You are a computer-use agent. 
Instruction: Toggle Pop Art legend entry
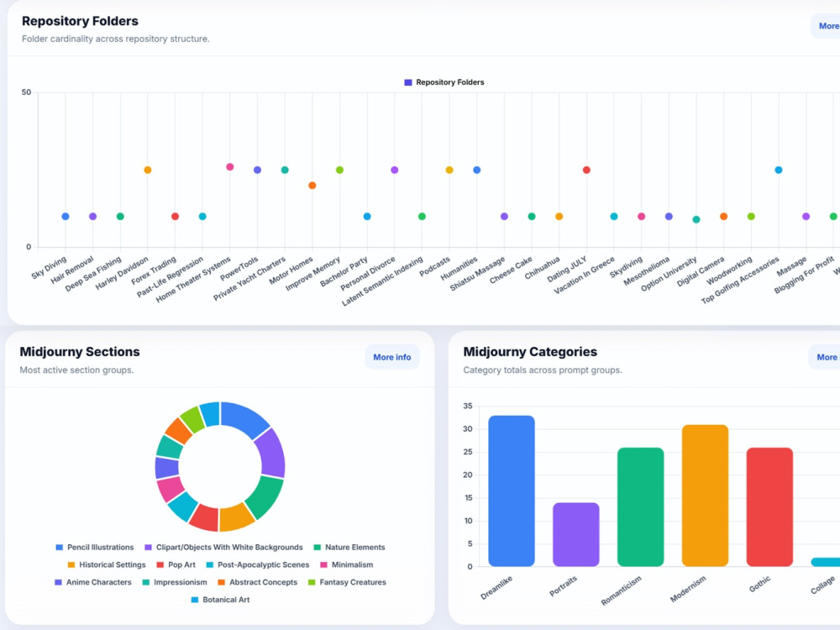coord(176,564)
